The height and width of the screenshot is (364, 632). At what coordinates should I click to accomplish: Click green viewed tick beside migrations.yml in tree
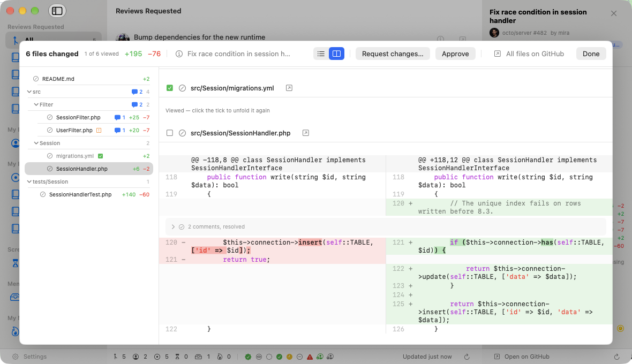(100, 156)
